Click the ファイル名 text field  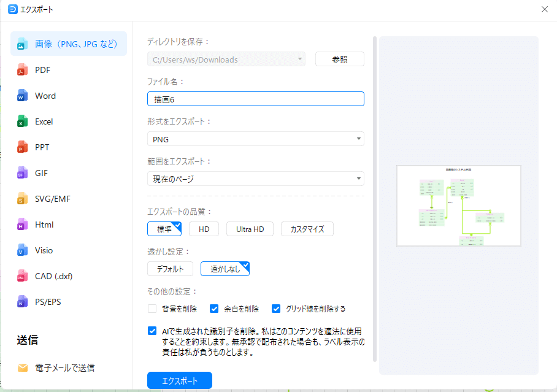click(255, 99)
